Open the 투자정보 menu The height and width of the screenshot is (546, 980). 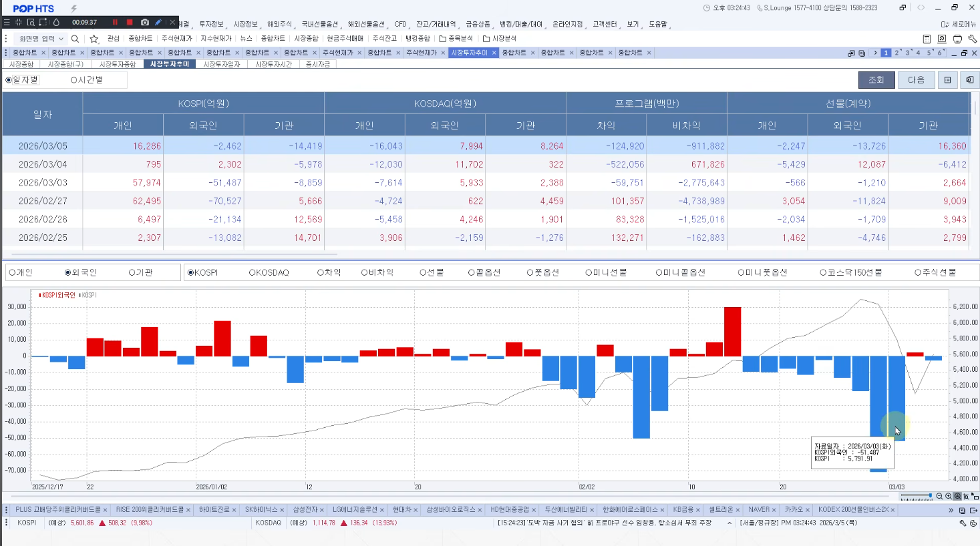212,24
